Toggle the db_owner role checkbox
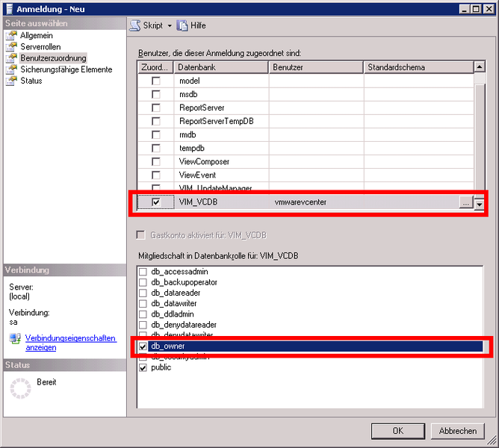The width and height of the screenshot is (499, 448). pyautogui.click(x=143, y=346)
